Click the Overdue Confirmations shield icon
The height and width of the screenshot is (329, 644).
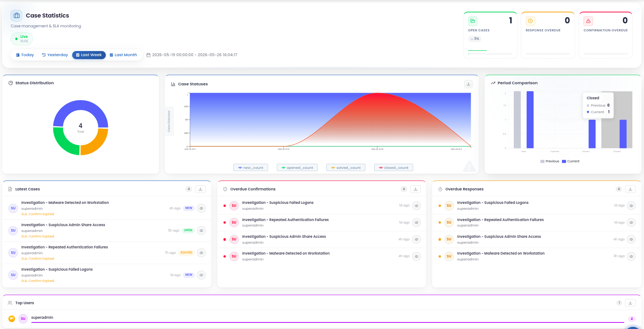point(225,189)
